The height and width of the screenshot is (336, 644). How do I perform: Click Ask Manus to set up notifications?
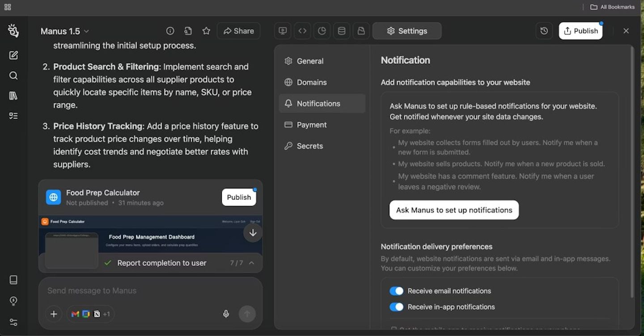[454, 210]
